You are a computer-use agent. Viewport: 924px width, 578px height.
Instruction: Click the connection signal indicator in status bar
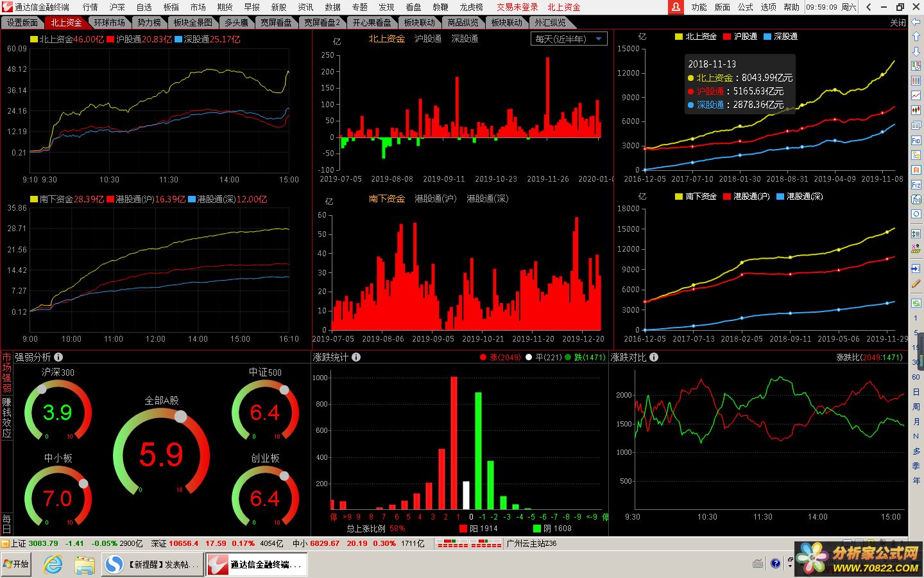tap(469, 543)
